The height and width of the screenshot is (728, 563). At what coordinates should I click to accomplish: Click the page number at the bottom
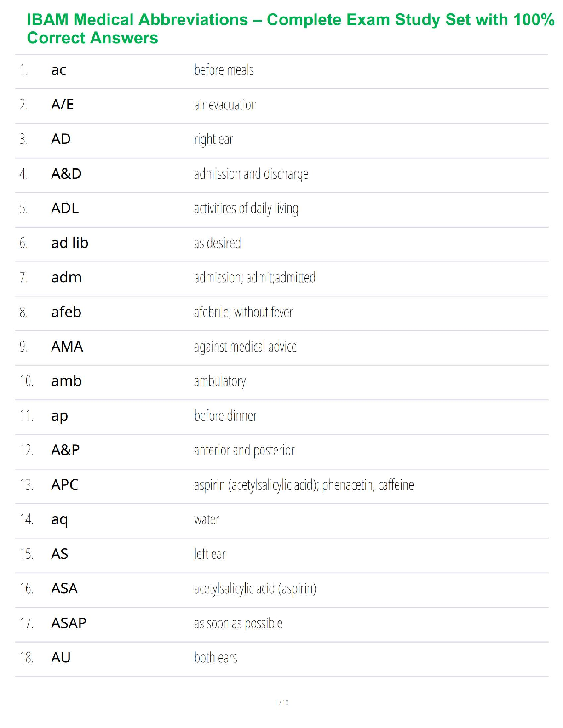pyautogui.click(x=281, y=703)
